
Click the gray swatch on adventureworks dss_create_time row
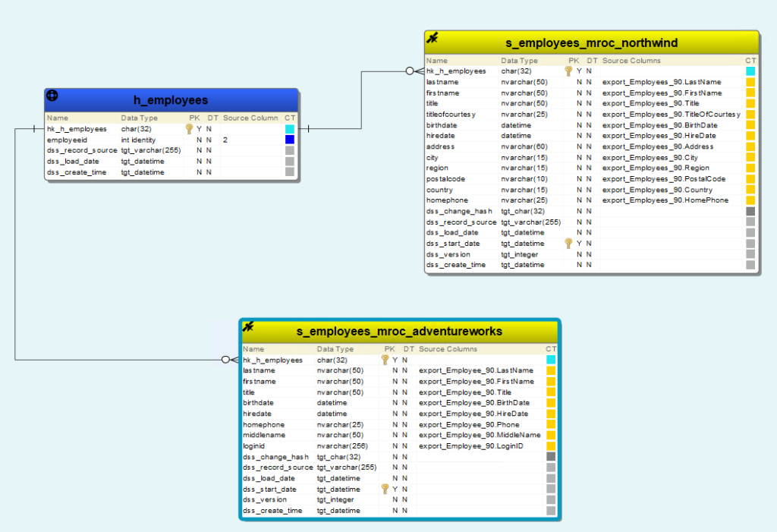tap(551, 510)
